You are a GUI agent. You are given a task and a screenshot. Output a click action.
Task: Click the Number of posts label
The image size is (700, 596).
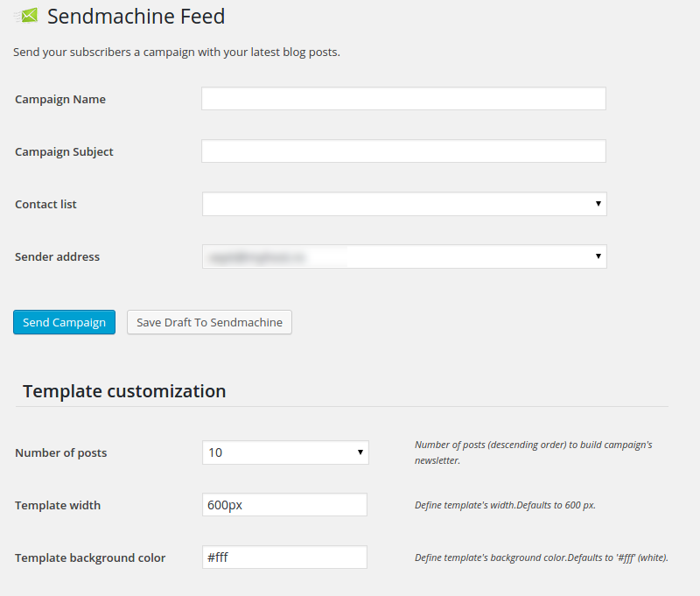point(60,453)
